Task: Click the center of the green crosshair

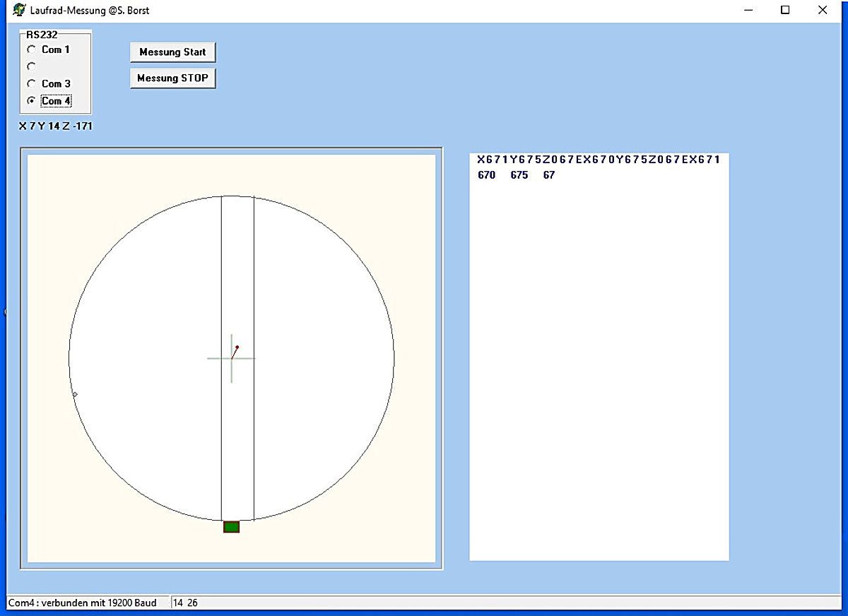Action: click(232, 358)
